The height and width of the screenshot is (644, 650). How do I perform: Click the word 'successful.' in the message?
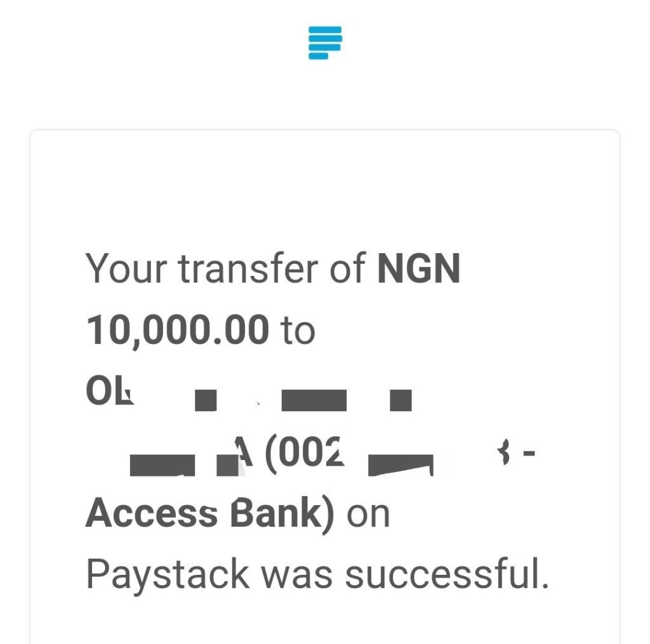coord(448,573)
